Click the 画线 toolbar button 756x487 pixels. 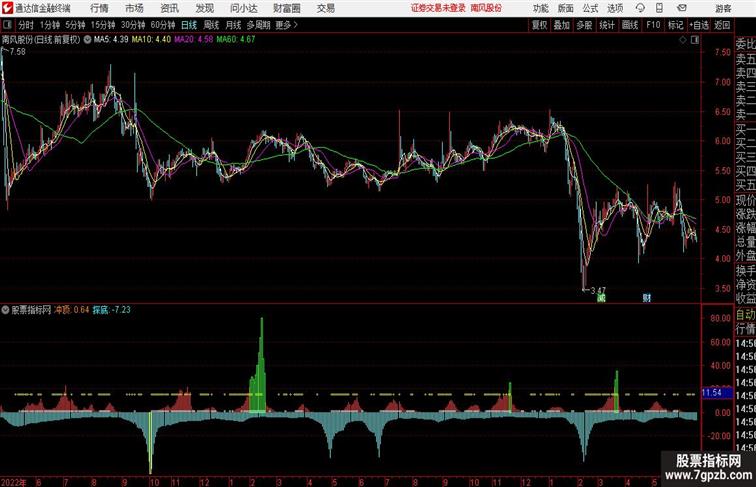[630, 25]
